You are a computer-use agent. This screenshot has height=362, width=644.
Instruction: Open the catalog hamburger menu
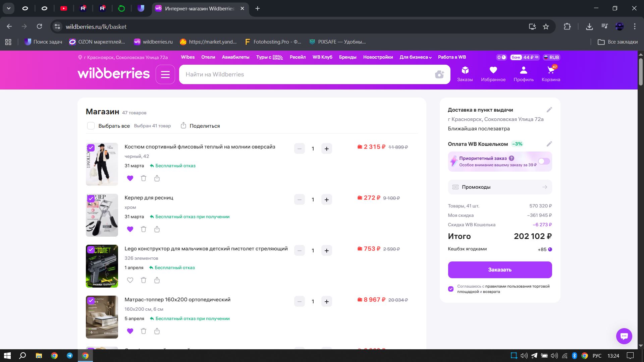[x=165, y=74]
